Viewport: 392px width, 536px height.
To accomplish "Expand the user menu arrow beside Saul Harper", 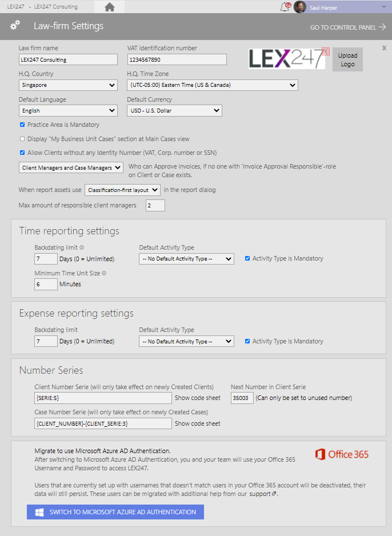I will click(x=384, y=7).
